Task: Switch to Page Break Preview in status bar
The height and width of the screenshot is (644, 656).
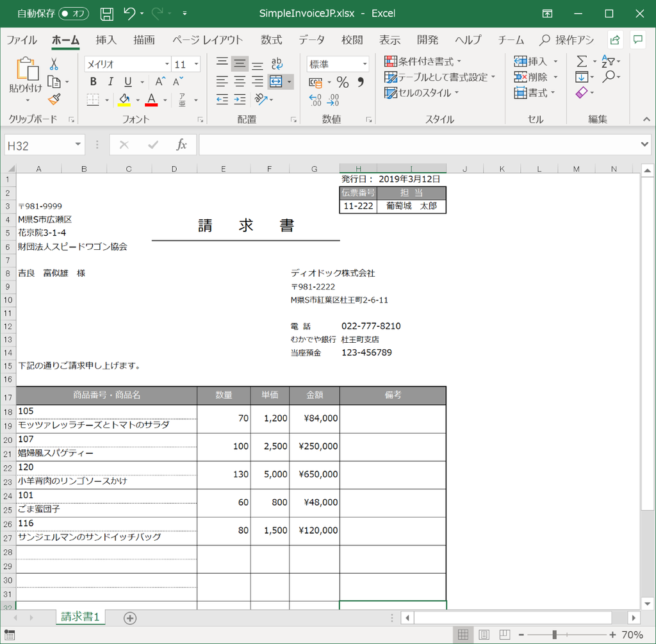Action: (x=505, y=634)
